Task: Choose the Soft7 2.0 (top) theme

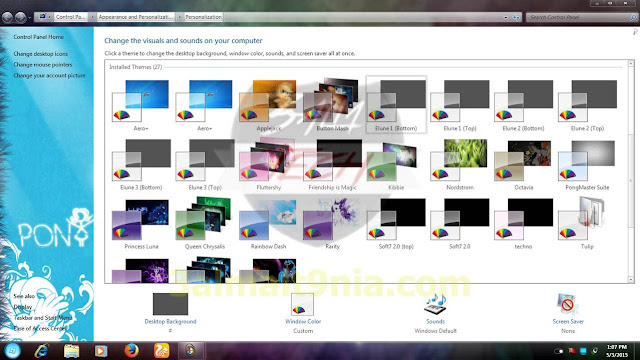Action: pos(396,224)
